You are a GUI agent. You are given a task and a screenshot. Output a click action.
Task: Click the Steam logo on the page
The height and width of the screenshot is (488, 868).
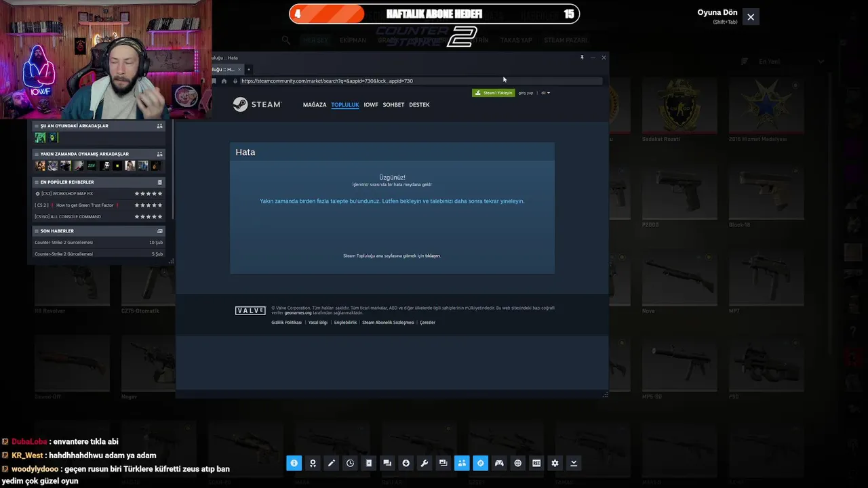click(257, 104)
